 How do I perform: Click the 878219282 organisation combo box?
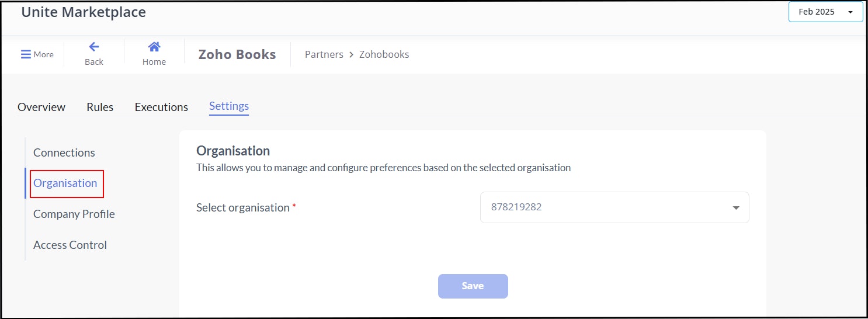pos(614,207)
